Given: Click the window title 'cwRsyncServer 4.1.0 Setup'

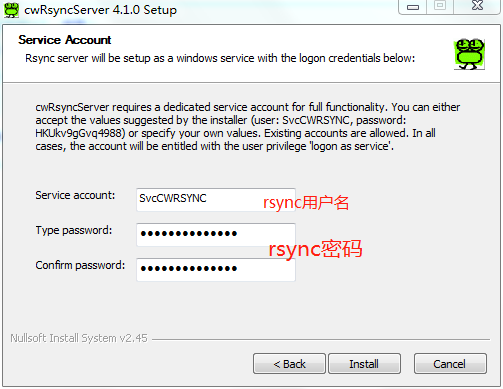Looking at the screenshot, I should pyautogui.click(x=100, y=10).
